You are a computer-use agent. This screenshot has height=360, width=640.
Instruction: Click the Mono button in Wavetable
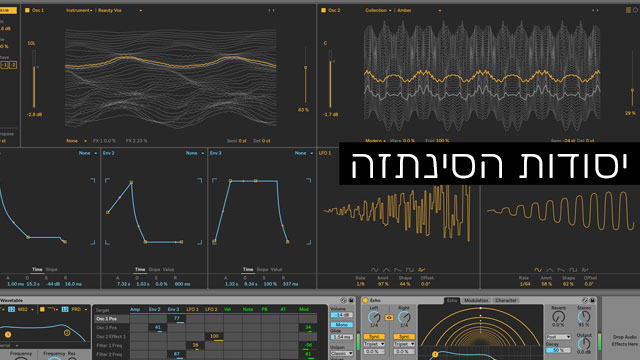[x=342, y=324]
